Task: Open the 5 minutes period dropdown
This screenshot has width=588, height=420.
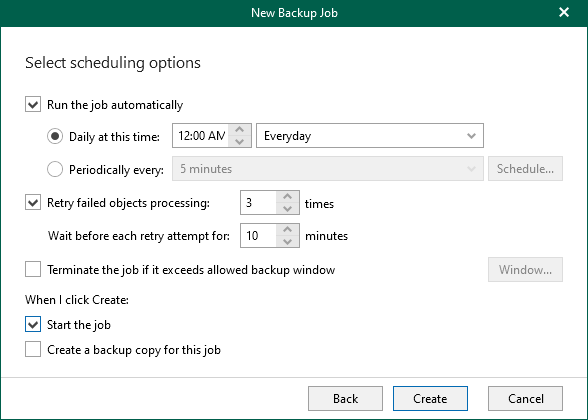Action: (x=328, y=169)
